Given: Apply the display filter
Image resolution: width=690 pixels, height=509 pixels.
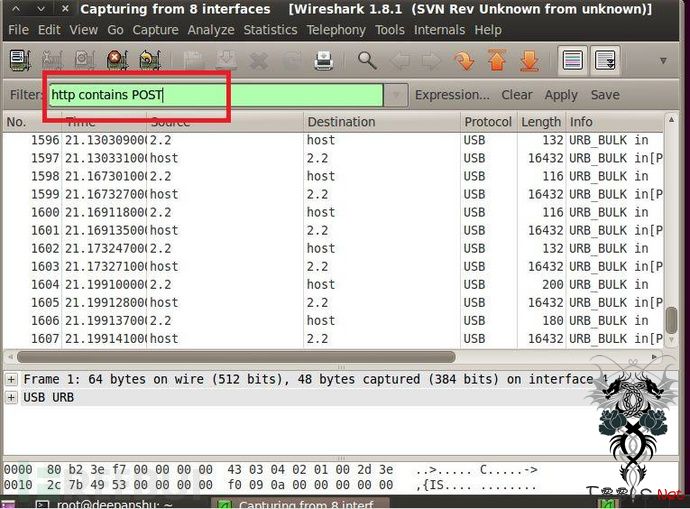Looking at the screenshot, I should [561, 95].
